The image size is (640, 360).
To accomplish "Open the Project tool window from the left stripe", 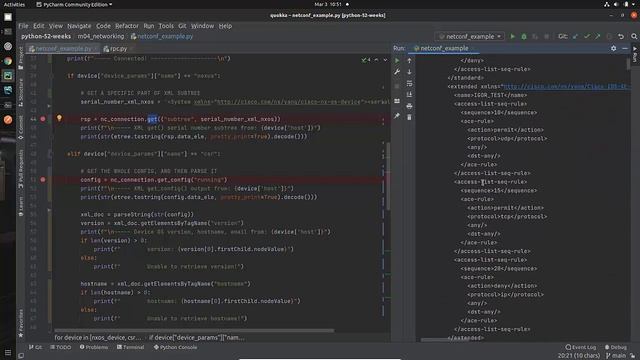I will click(21, 58).
